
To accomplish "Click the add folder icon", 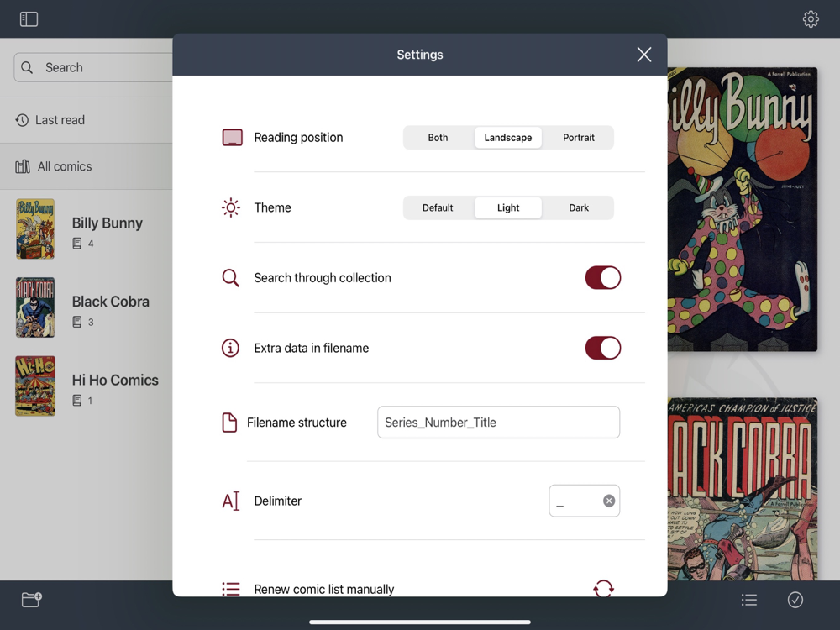I will click(x=32, y=600).
